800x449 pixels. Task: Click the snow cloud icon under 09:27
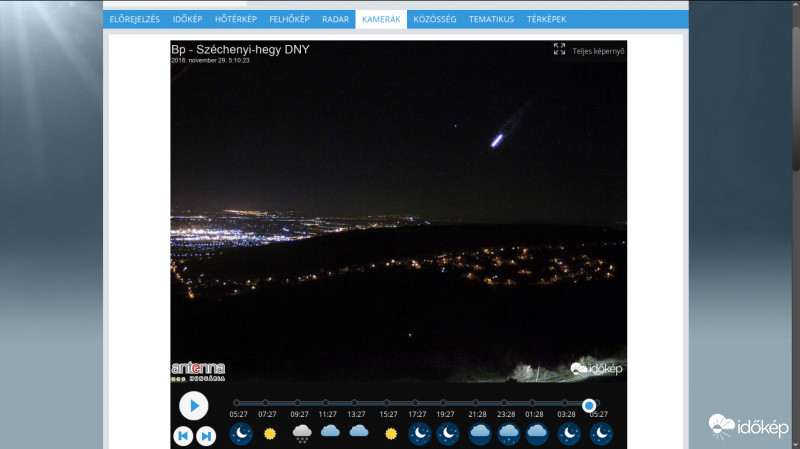[x=302, y=434]
